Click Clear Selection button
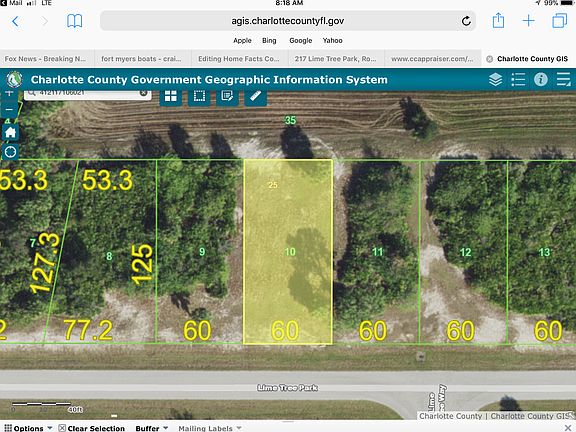The width and height of the screenshot is (576, 432). click(92, 428)
